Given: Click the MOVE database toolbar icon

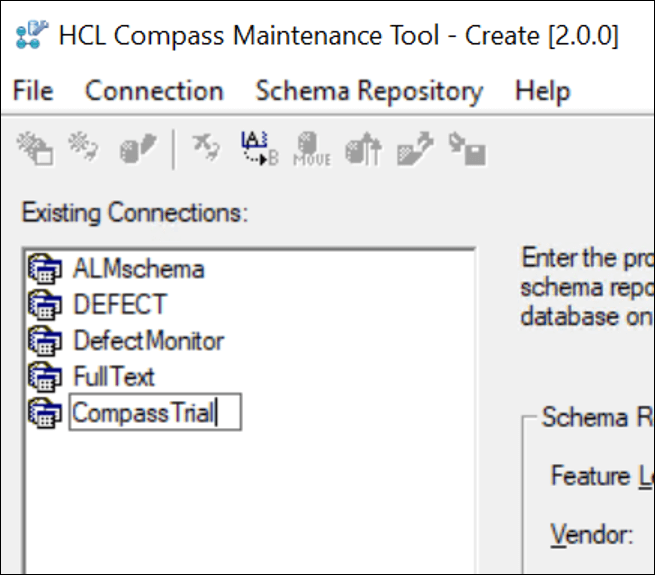Looking at the screenshot, I should point(312,149).
